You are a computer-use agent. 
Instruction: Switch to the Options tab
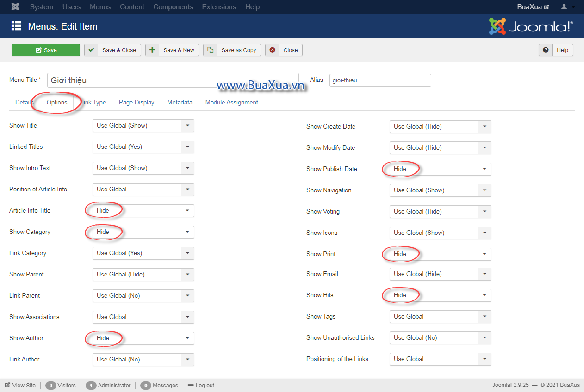[x=57, y=103]
